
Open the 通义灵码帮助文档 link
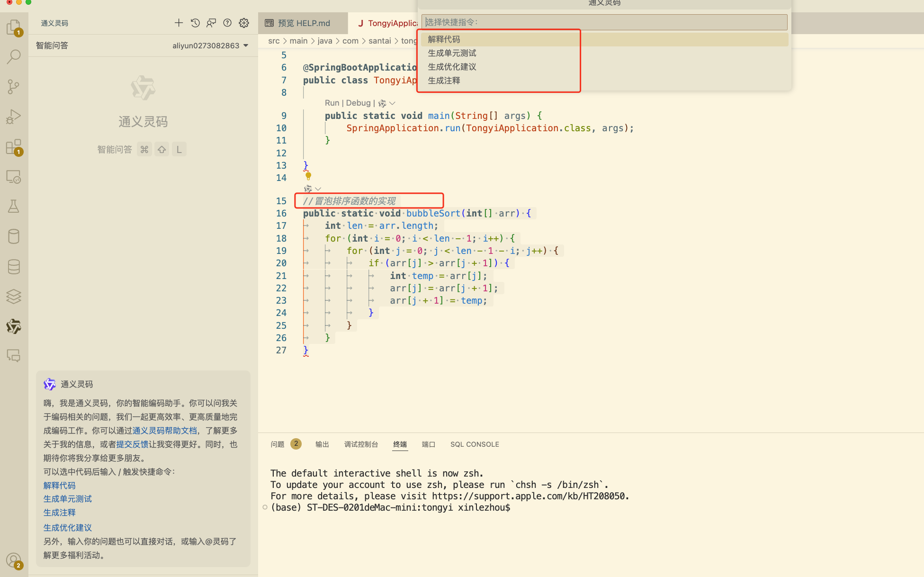[x=165, y=431]
